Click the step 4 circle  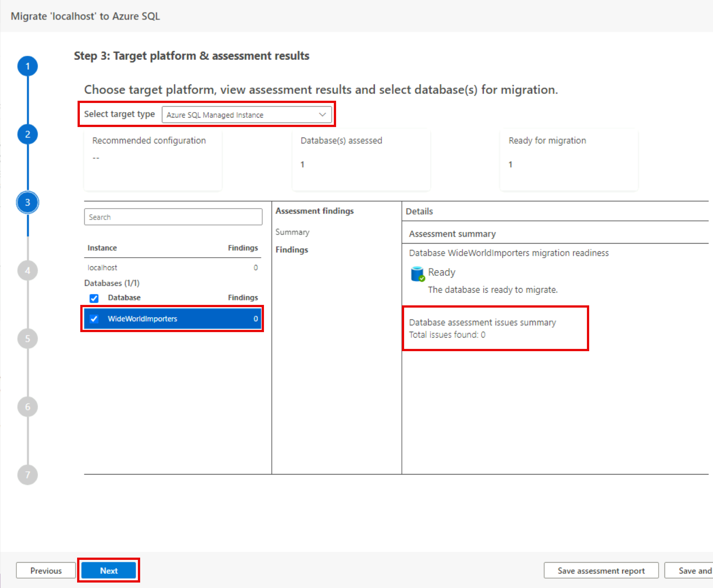pyautogui.click(x=28, y=271)
